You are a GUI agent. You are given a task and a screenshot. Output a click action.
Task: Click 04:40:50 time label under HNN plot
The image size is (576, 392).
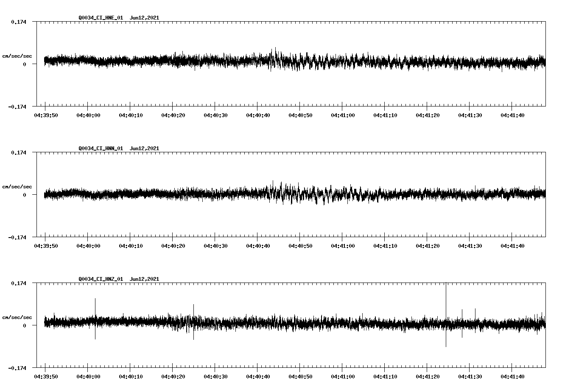pyautogui.click(x=300, y=246)
